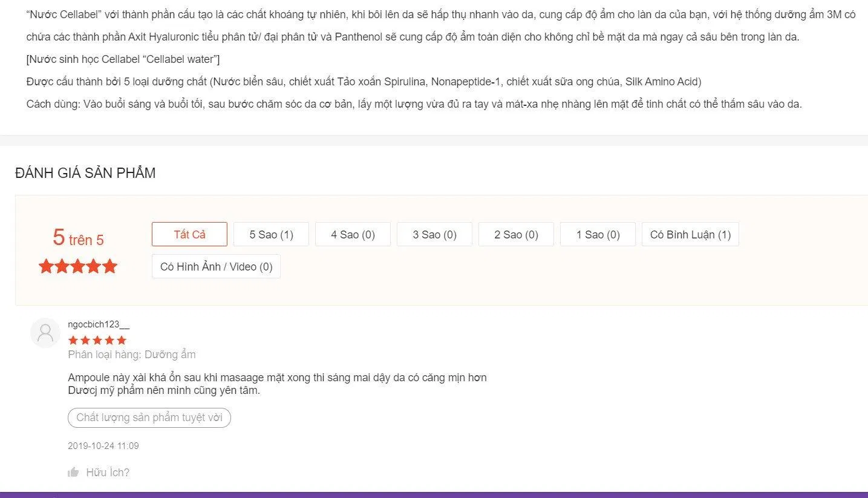Filter reviews by "2 Sao (0)"
Viewport: 868px width, 498px height.
pyautogui.click(x=516, y=234)
